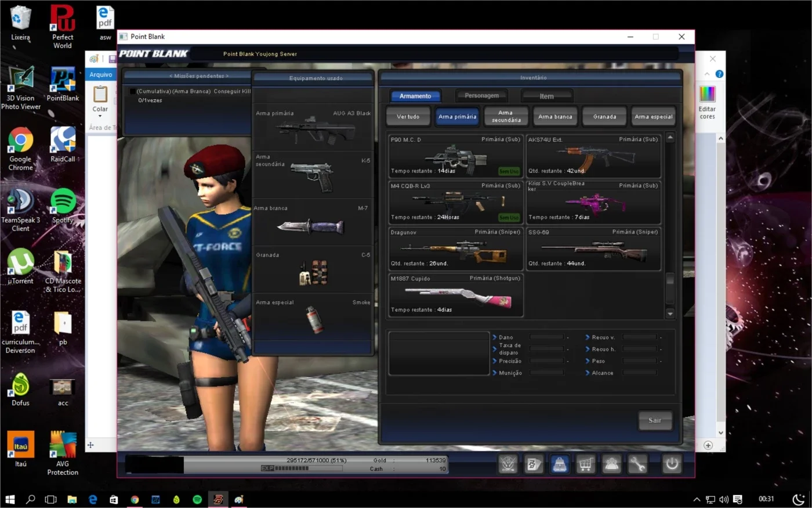Open the friends community icon
The width and height of the screenshot is (812, 508).
point(611,464)
